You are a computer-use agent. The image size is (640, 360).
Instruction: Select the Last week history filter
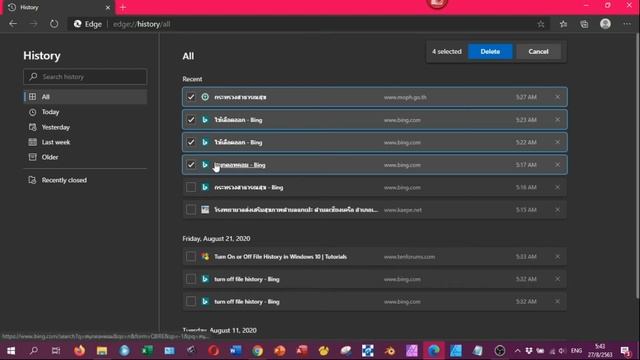tap(85, 142)
